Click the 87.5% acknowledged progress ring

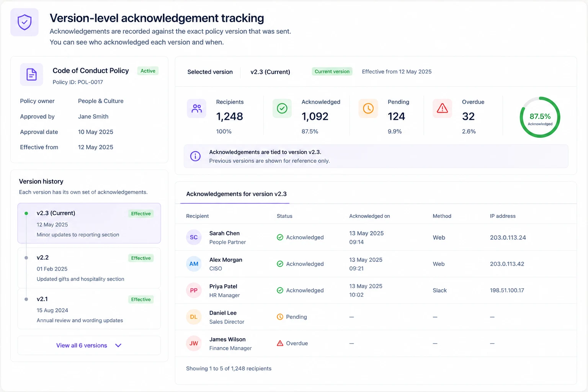[x=540, y=117]
